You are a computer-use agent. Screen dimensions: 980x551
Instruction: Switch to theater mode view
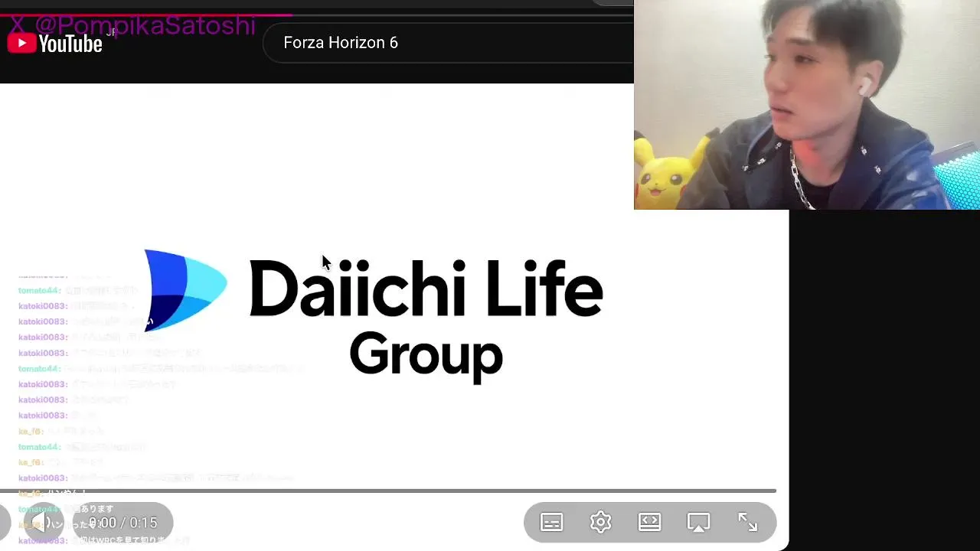pos(649,523)
